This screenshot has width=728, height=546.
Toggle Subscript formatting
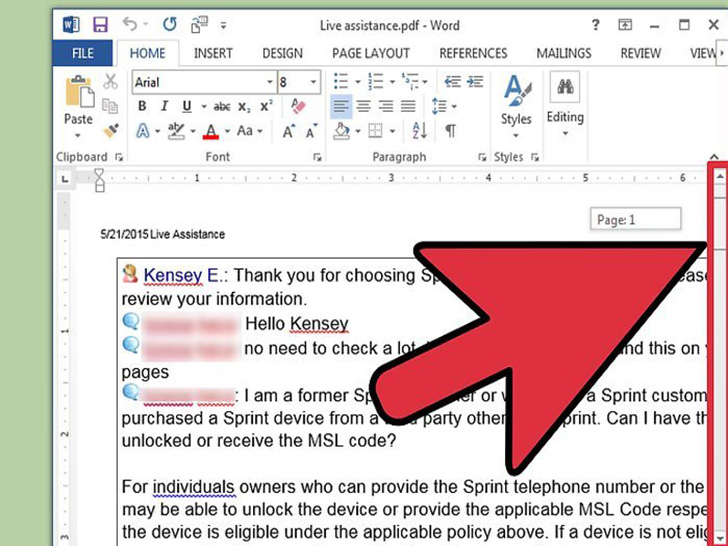(x=244, y=107)
